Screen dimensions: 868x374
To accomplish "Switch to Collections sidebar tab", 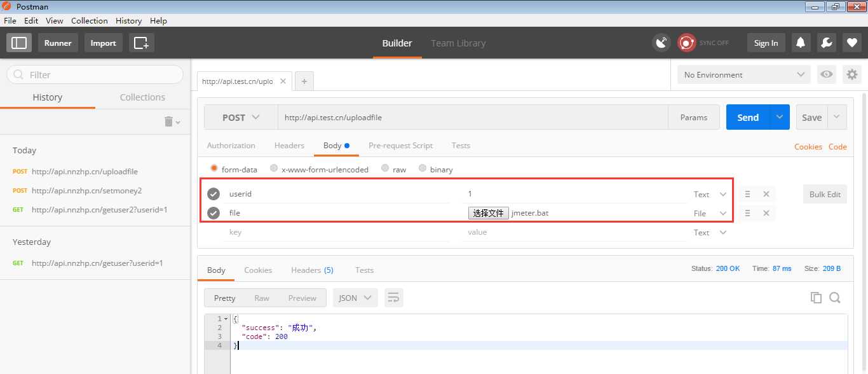I will tap(142, 97).
